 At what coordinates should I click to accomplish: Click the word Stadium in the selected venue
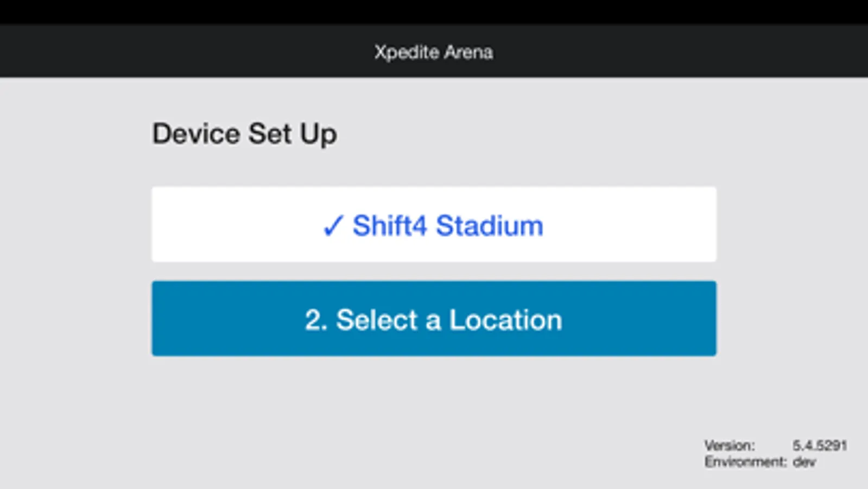click(489, 226)
